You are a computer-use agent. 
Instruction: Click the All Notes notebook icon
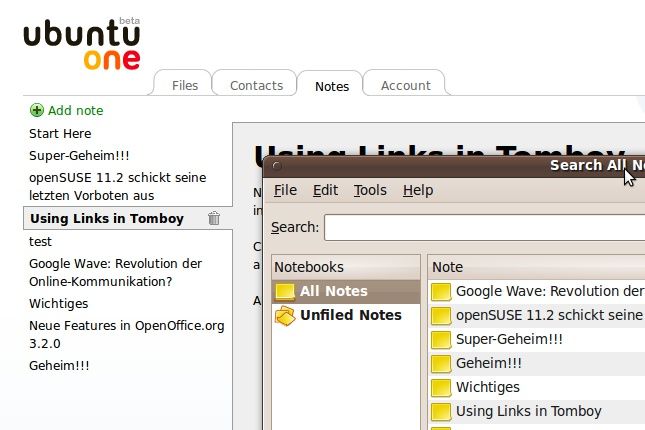click(285, 291)
